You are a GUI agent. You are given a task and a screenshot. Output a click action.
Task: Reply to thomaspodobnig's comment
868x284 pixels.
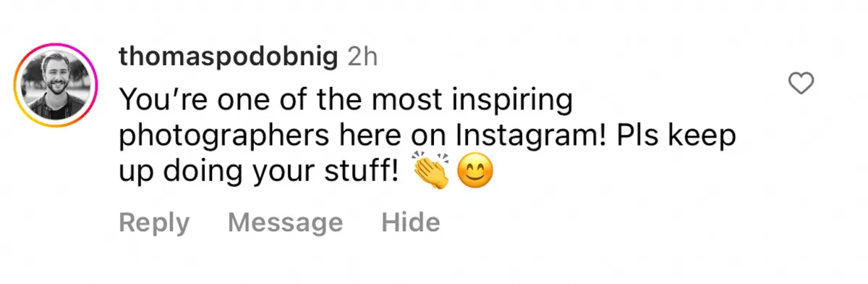point(153,222)
